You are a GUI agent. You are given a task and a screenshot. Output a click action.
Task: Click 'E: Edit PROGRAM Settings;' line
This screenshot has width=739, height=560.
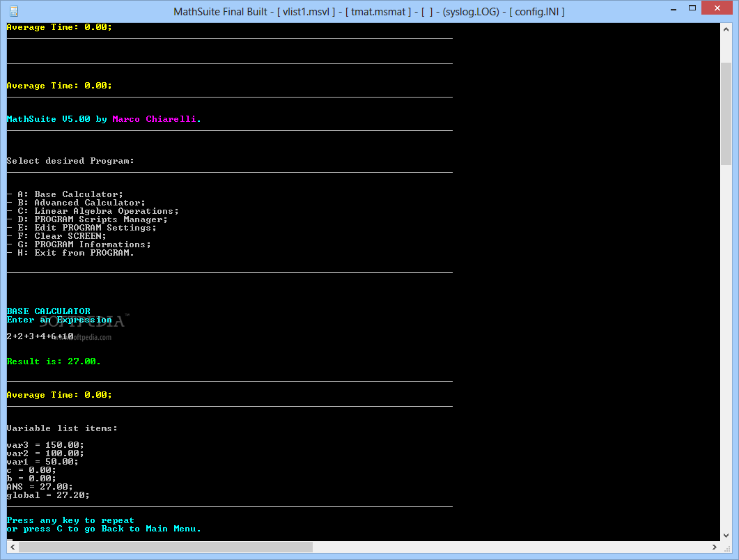coord(81,228)
